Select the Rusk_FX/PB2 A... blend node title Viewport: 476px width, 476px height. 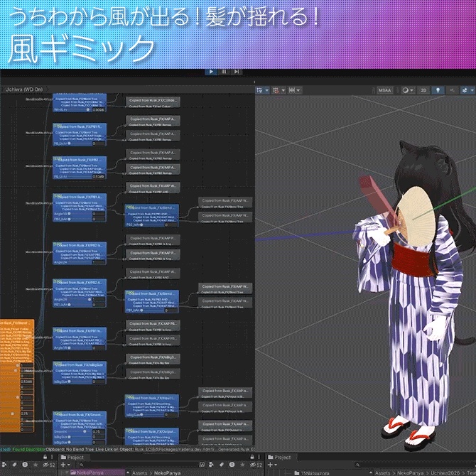pos(80,282)
